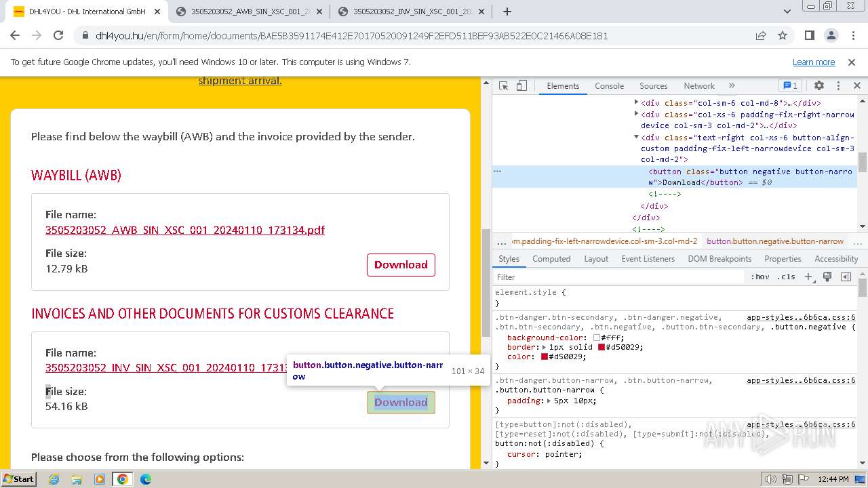The width and height of the screenshot is (868, 488).
Task: Toggle the .cls element classes button
Action: (x=786, y=277)
